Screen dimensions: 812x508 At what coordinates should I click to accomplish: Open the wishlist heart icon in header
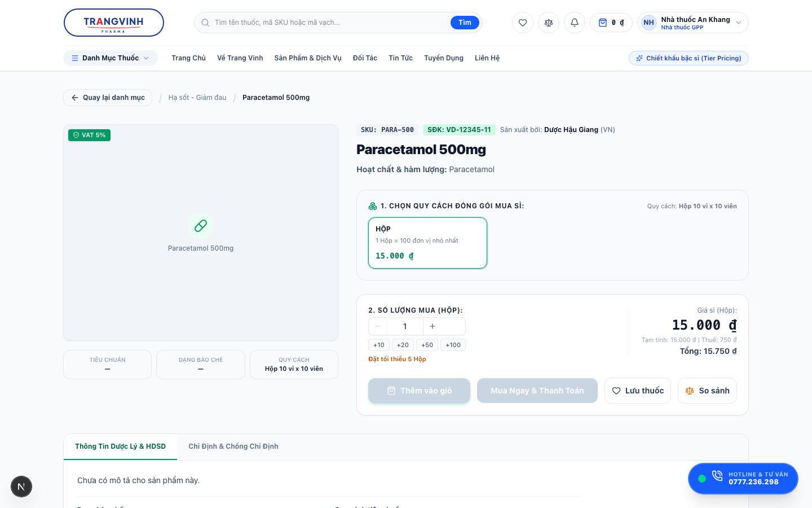coord(523,23)
